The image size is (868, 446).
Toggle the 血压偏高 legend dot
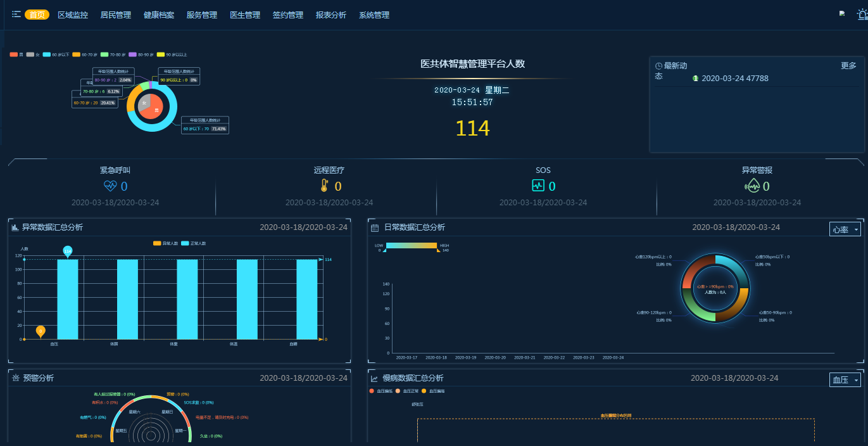click(x=424, y=391)
